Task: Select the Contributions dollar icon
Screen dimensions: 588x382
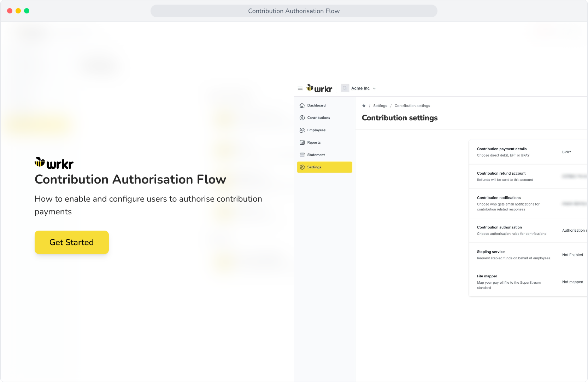Action: tap(302, 118)
